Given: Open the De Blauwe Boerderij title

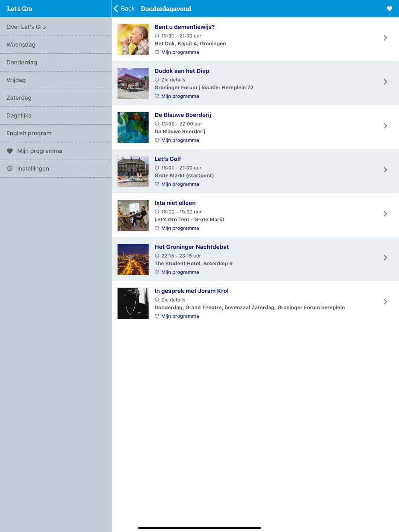Looking at the screenshot, I should click(183, 115).
